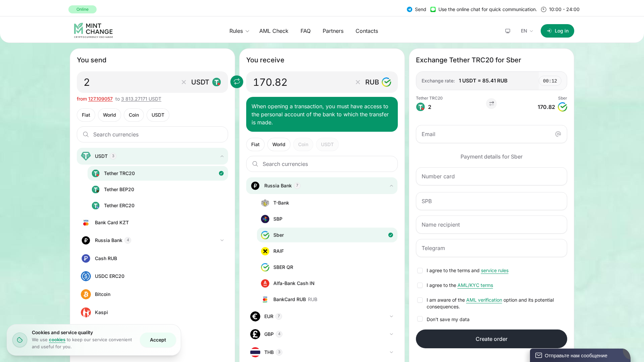644x362 pixels.
Task: Open Partners page
Action: pos(333,31)
